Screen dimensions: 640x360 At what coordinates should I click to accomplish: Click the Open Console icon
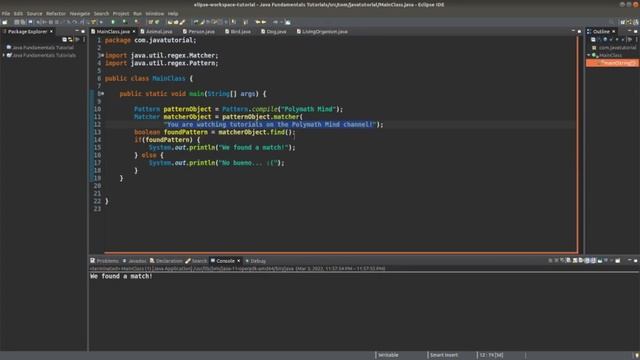click(618, 260)
